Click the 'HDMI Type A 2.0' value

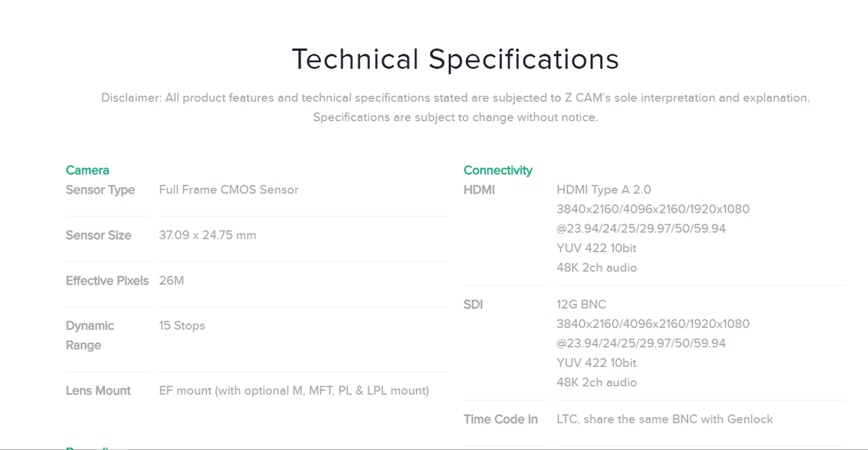point(604,190)
